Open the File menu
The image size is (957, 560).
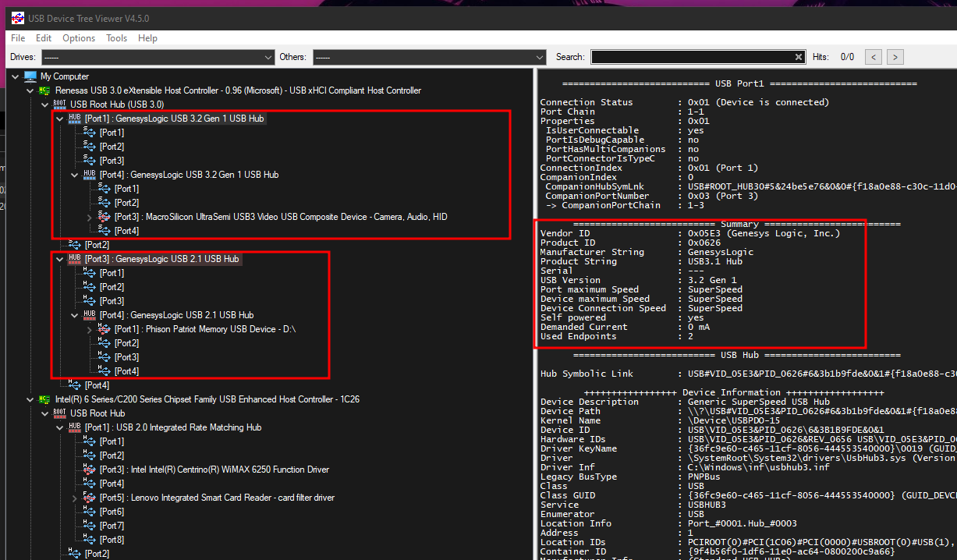(18, 38)
